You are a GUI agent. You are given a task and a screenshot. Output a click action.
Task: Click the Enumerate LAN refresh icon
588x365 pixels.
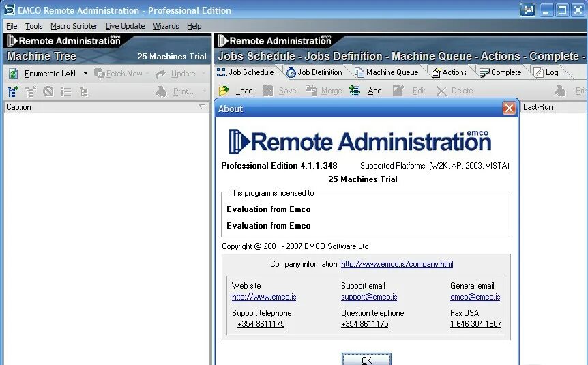coord(13,74)
